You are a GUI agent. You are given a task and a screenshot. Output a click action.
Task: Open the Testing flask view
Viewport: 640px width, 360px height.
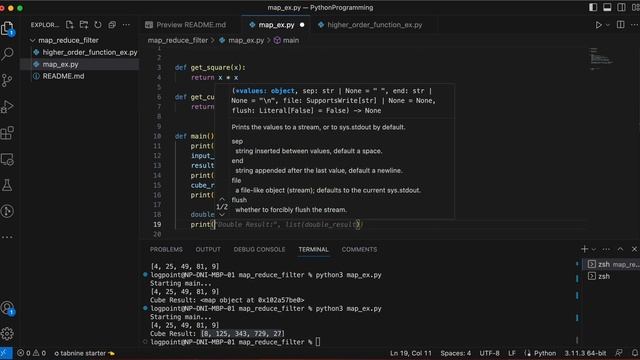[7, 185]
